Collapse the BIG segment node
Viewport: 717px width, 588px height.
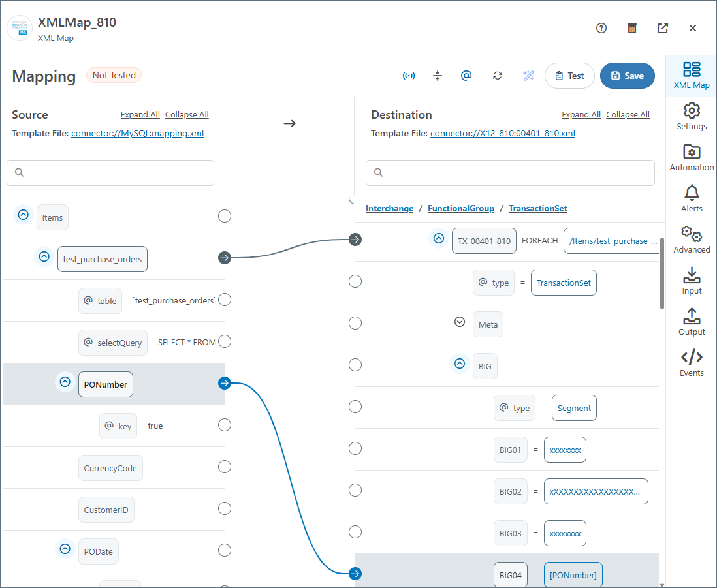pyautogui.click(x=460, y=364)
